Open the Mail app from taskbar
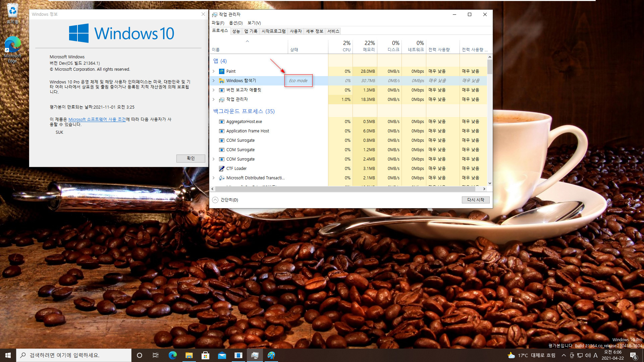Image resolution: width=644 pixels, height=362 pixels. point(222,355)
